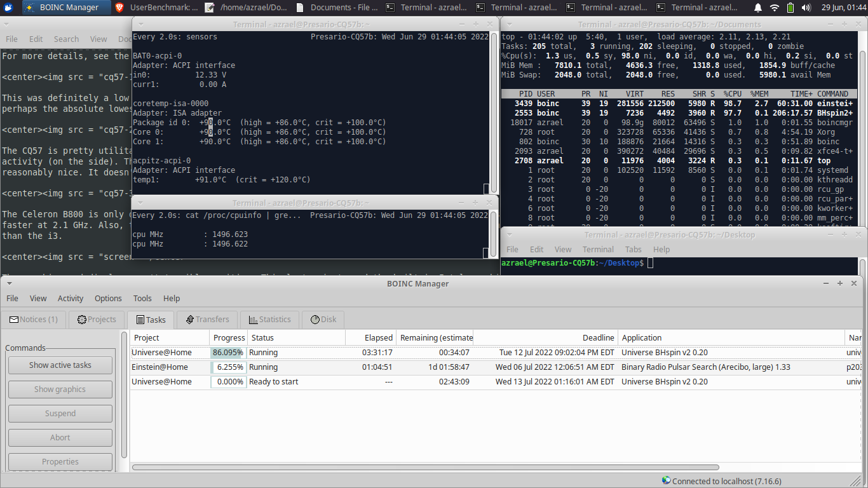The width and height of the screenshot is (868, 488).
Task: Open the Activity menu in BOINC
Action: 71,298
